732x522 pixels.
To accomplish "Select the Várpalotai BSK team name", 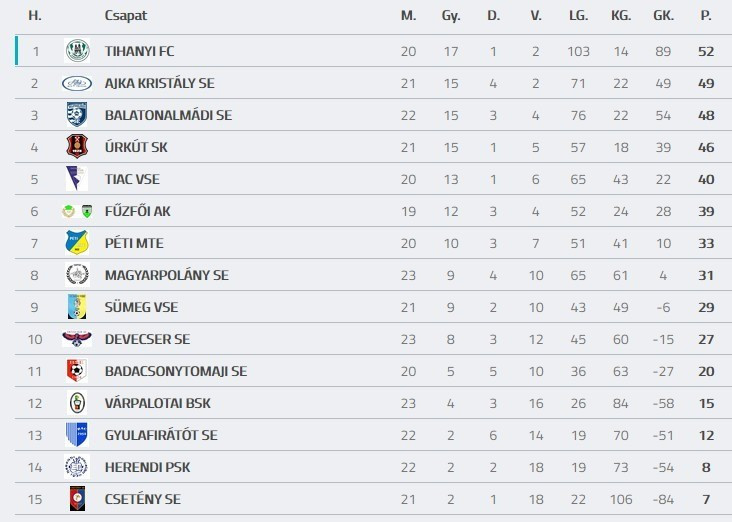I will pos(157,403).
